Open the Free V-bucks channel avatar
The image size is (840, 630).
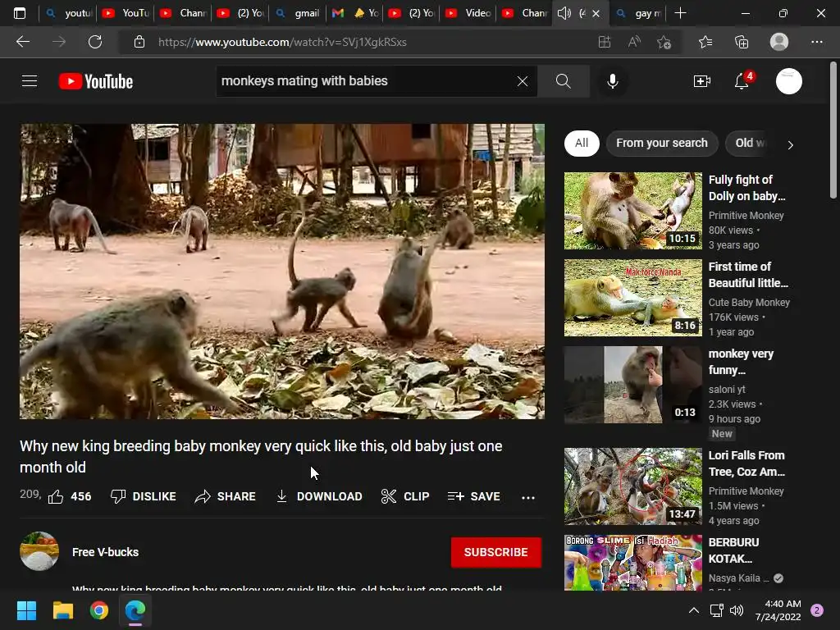point(39,551)
